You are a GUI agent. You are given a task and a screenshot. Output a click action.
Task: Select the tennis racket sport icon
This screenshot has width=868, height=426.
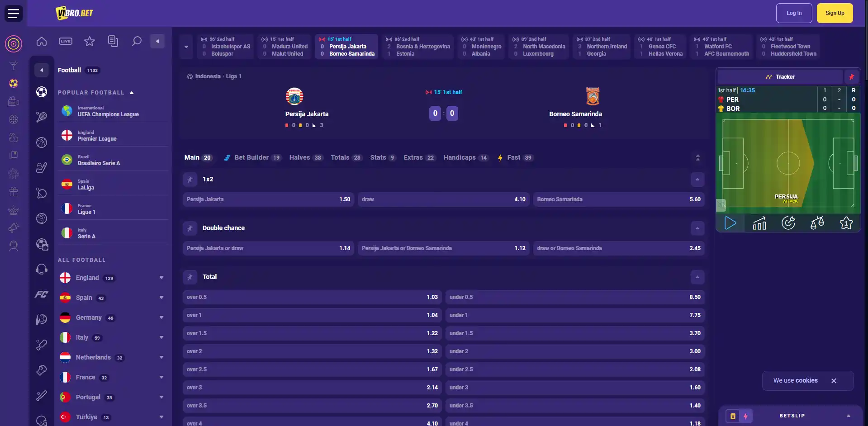[42, 117]
